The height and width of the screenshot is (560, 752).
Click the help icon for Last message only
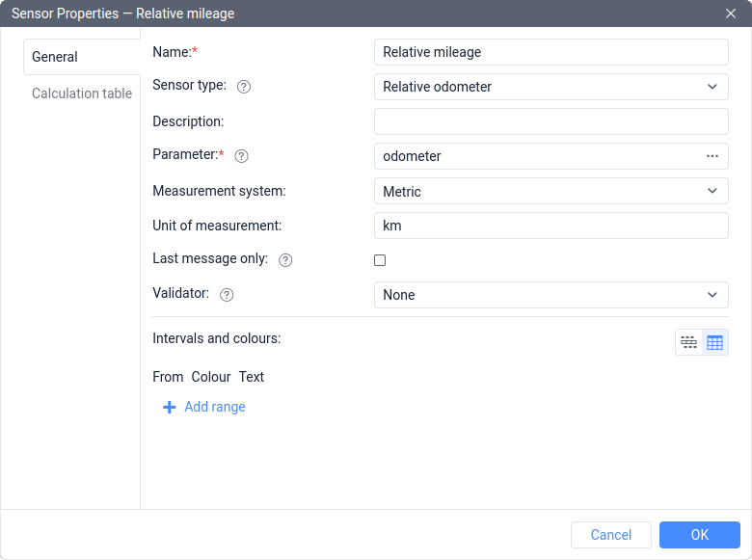(285, 260)
